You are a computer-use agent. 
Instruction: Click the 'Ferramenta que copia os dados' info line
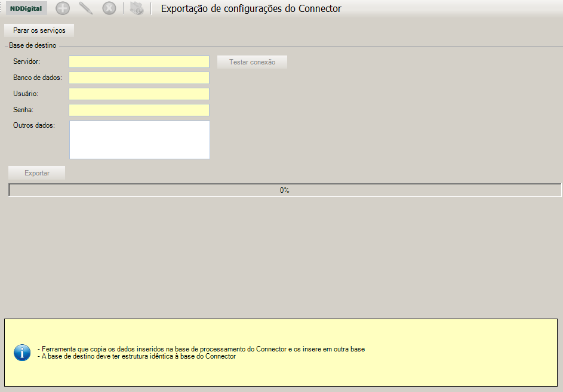(x=201, y=349)
